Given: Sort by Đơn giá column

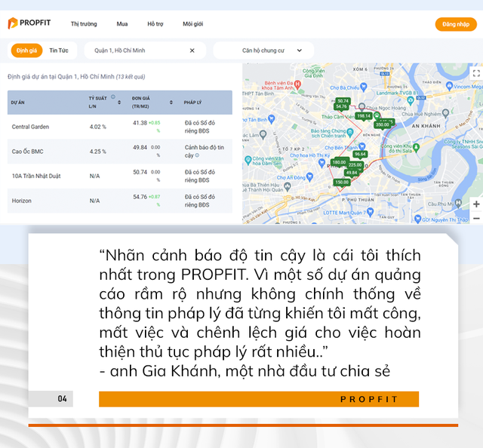Looking at the screenshot, I should 171,103.
